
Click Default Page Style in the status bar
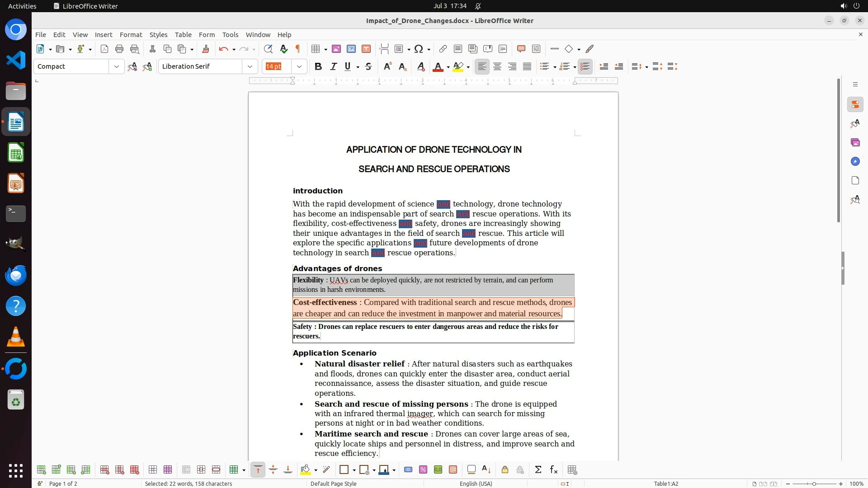334,483
